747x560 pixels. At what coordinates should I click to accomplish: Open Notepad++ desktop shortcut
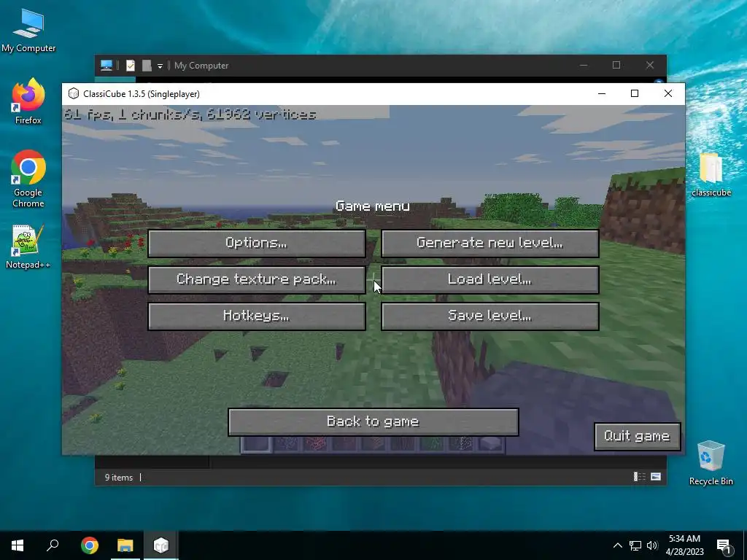[x=28, y=247]
